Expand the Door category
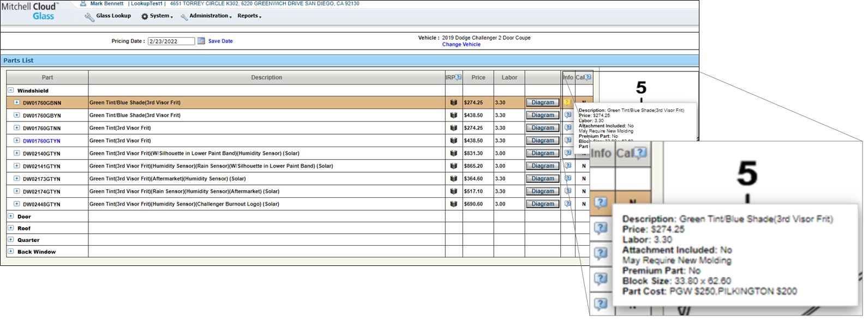 pyautogui.click(x=10, y=216)
